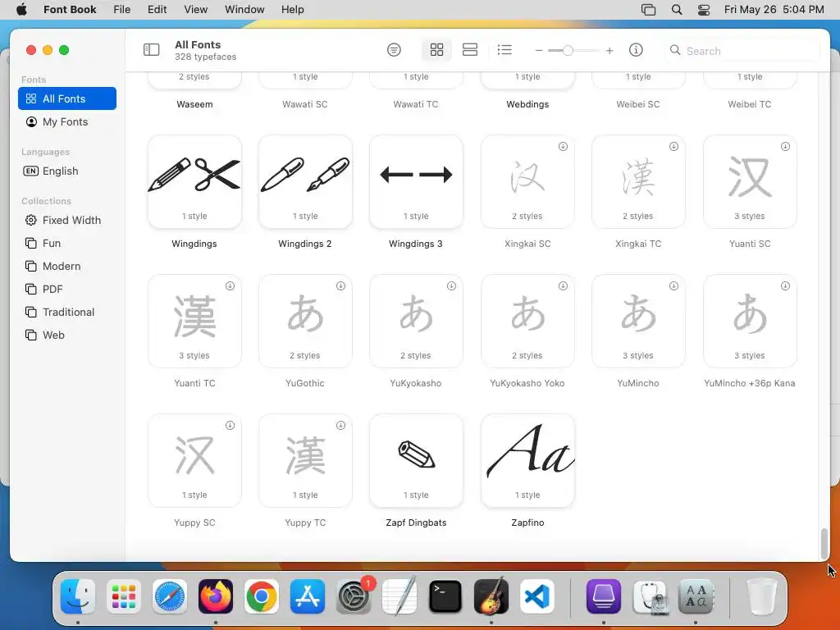Switch to list view
840x630 pixels.
(504, 50)
